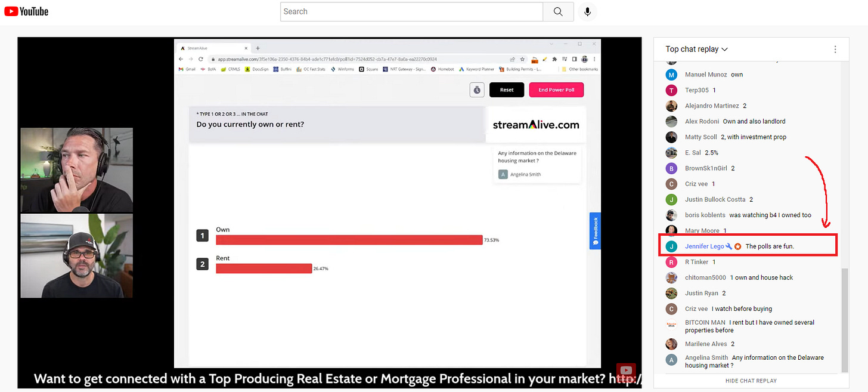Click Jennifer Lego's orange star badge
Screen dimensions: 868x392
[x=737, y=246]
